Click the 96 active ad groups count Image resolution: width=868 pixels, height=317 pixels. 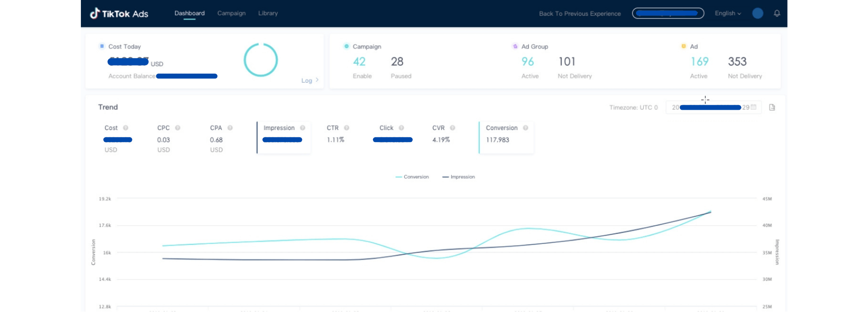pyautogui.click(x=528, y=61)
